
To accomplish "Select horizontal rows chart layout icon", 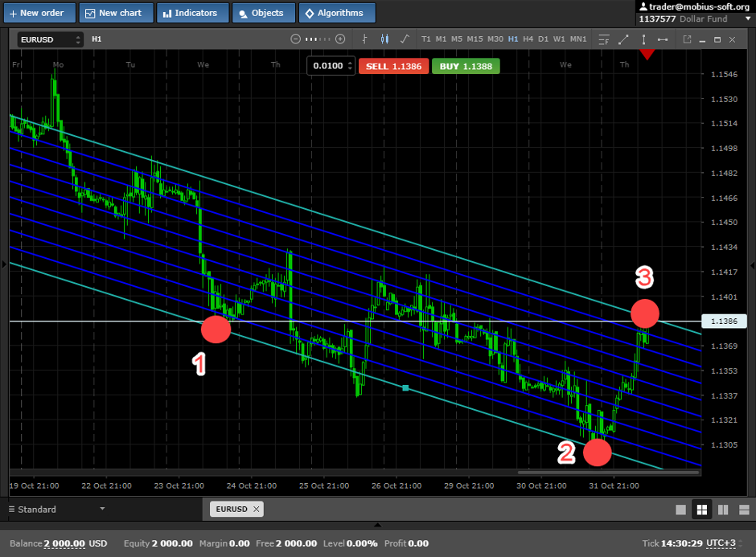I will coord(744,510).
